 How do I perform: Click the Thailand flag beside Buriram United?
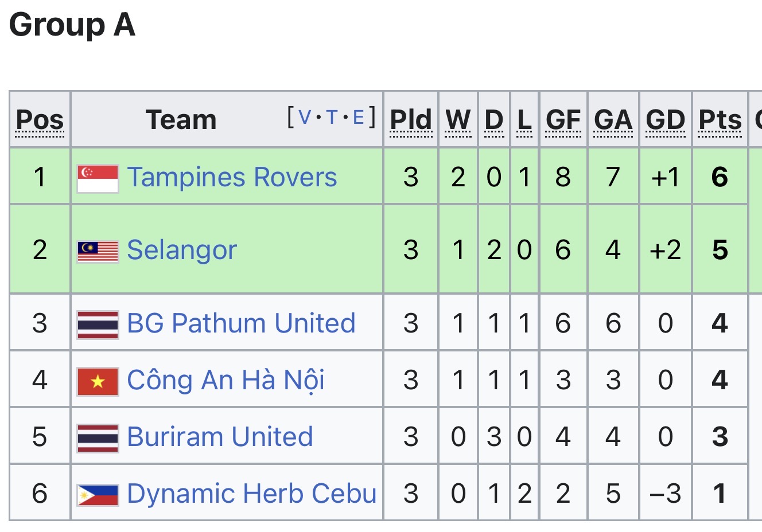pos(98,437)
